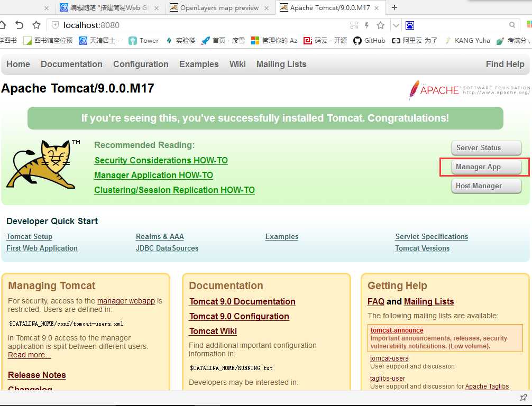
Task: Switch to the OpenLayers map preview tab
Action: (219, 7)
